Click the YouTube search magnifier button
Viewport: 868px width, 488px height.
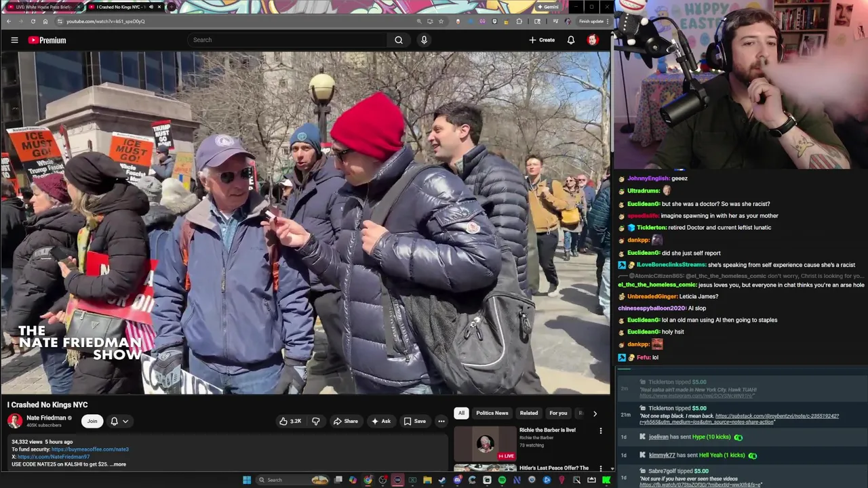click(x=399, y=40)
